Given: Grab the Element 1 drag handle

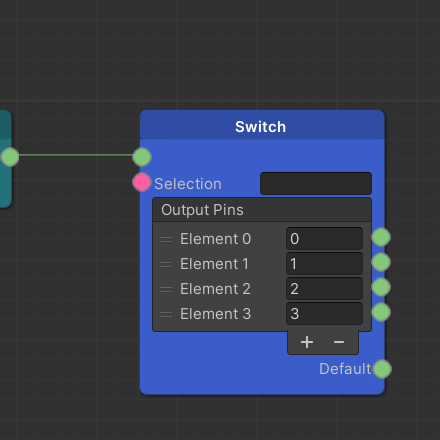Looking at the screenshot, I should [166, 264].
